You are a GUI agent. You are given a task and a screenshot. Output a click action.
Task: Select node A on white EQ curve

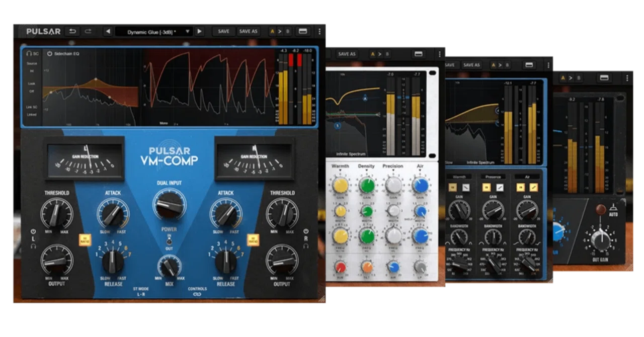tap(365, 100)
